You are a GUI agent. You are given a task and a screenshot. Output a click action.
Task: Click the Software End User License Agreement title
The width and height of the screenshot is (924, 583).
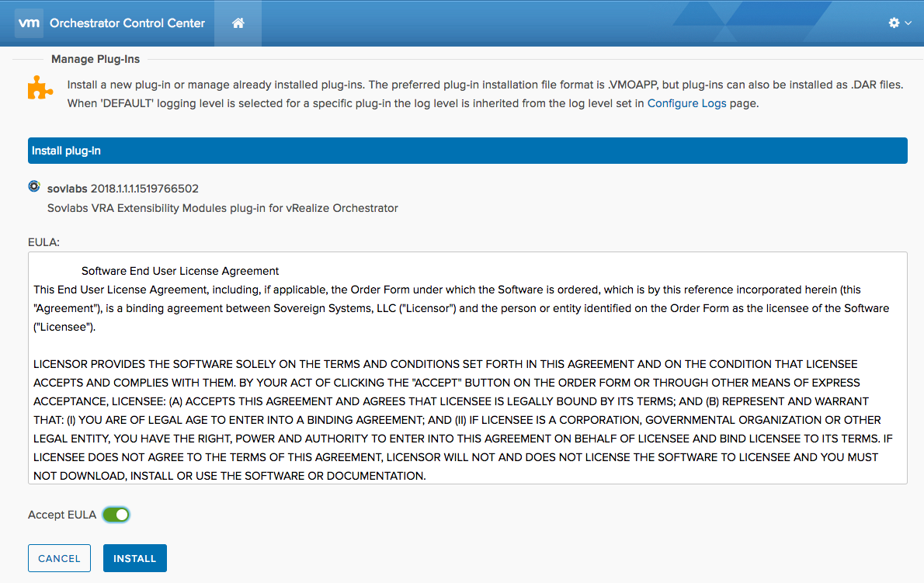[x=179, y=271]
